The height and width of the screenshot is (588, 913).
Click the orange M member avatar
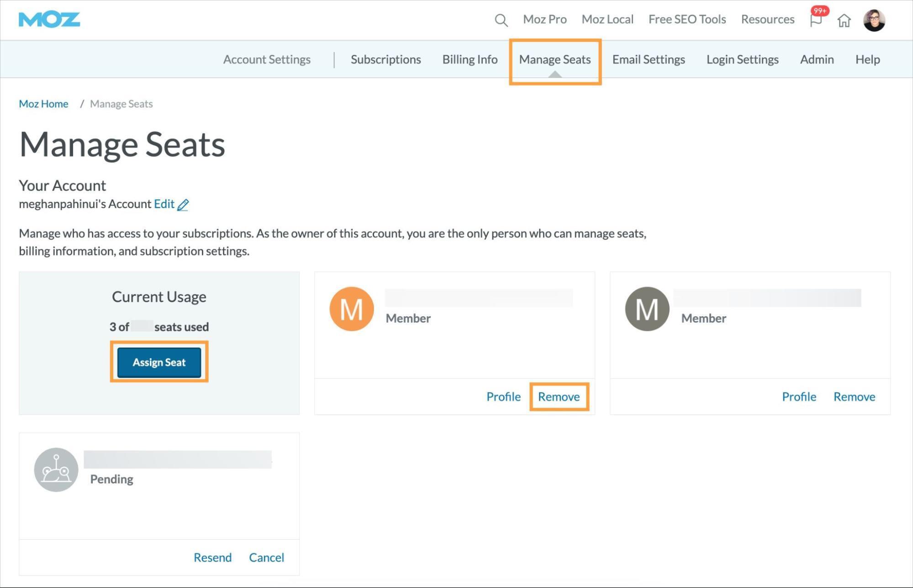click(x=351, y=309)
